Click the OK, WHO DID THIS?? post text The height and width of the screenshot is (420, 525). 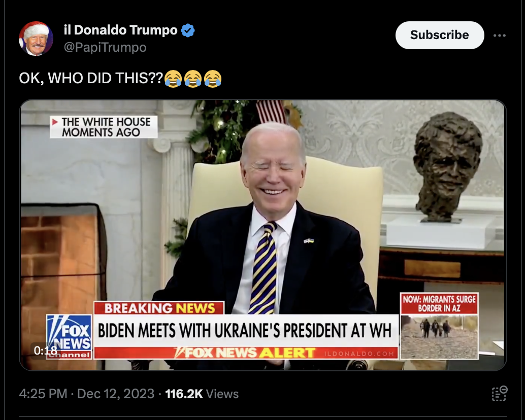pos(91,78)
